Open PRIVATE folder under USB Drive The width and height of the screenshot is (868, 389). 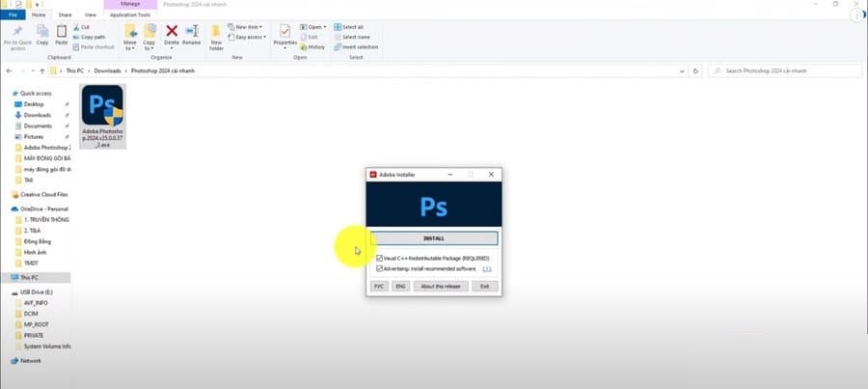coord(29,336)
